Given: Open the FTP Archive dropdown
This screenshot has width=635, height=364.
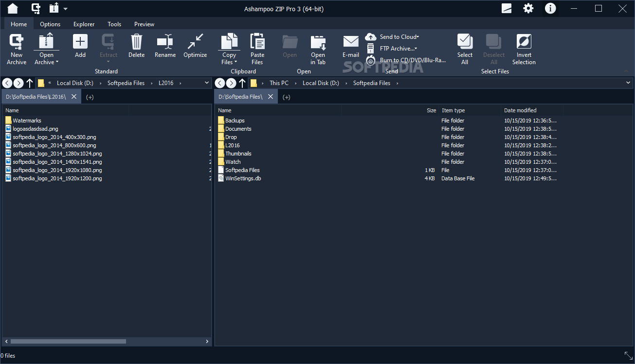Looking at the screenshot, I should point(416,49).
